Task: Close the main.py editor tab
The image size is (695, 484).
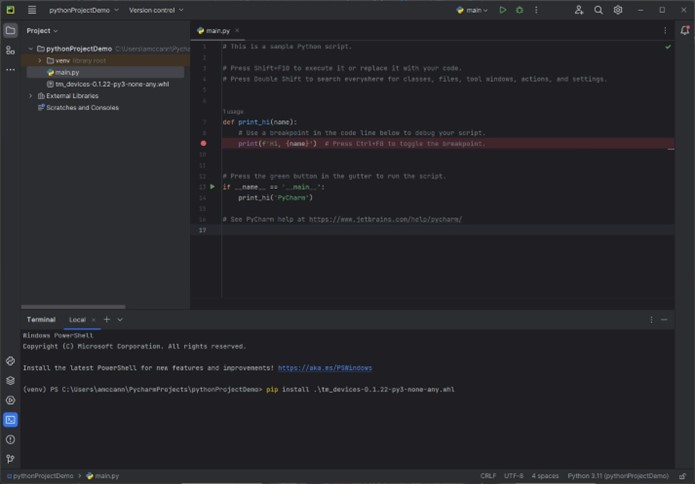Action: (237, 31)
